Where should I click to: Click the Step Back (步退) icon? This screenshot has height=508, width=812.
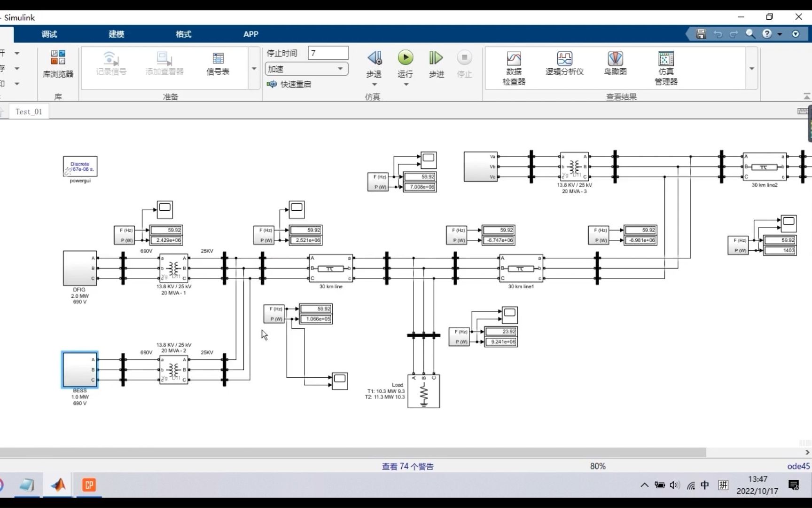coord(375,58)
